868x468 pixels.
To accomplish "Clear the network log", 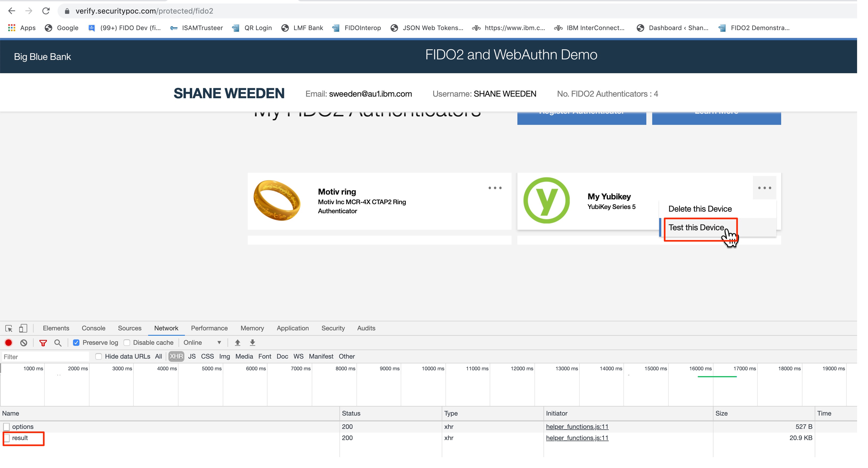I will (x=24, y=342).
